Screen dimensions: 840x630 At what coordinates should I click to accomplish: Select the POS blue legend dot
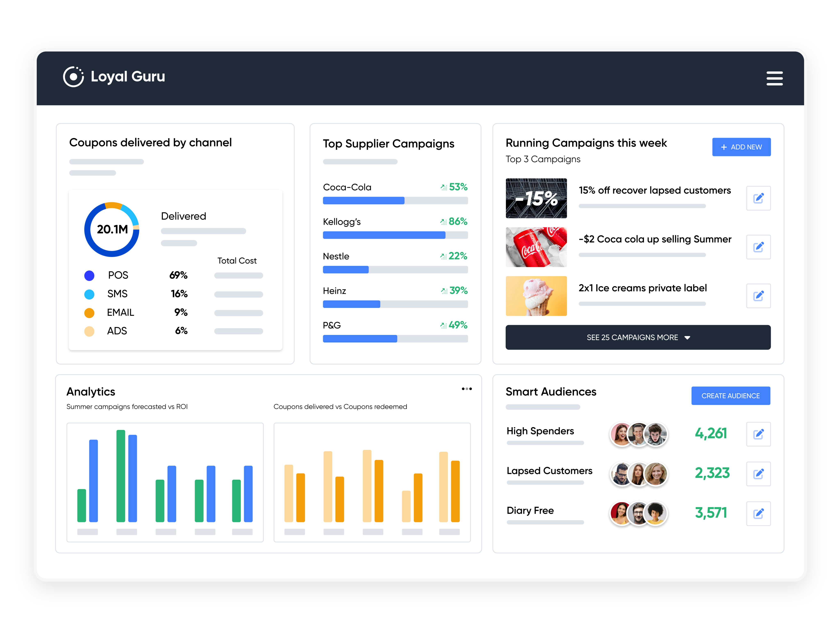click(x=89, y=276)
